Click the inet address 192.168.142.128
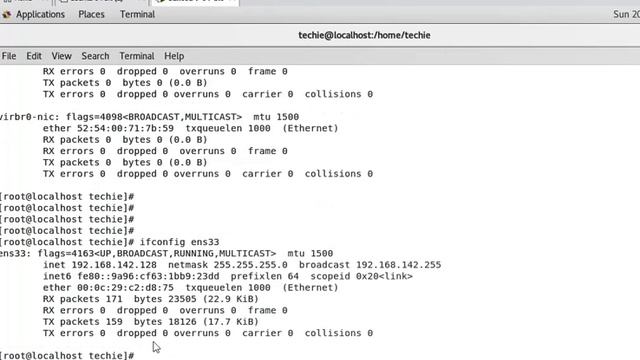 coord(114,265)
